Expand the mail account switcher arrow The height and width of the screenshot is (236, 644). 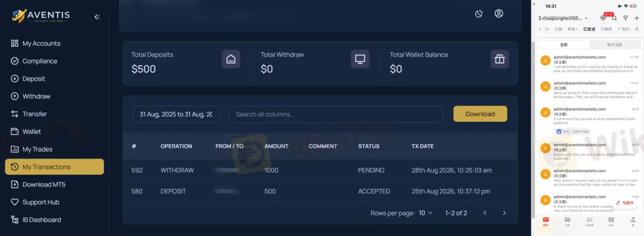[x=586, y=18]
